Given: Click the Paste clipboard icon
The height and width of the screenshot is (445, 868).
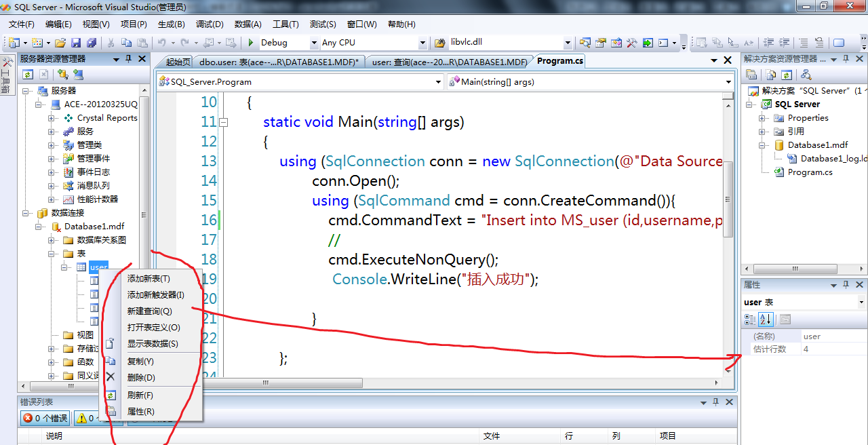Looking at the screenshot, I should 142,43.
